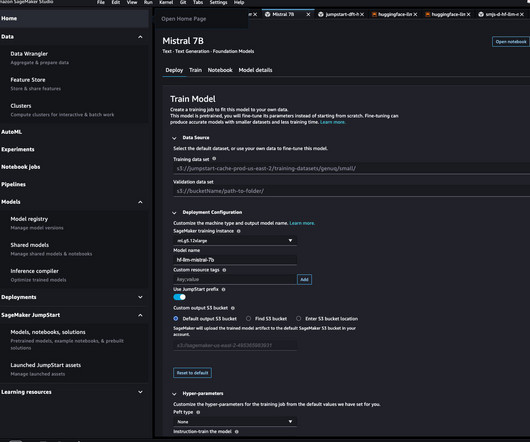Open the Settings menu
The image size is (530, 442).
(x=218, y=2)
